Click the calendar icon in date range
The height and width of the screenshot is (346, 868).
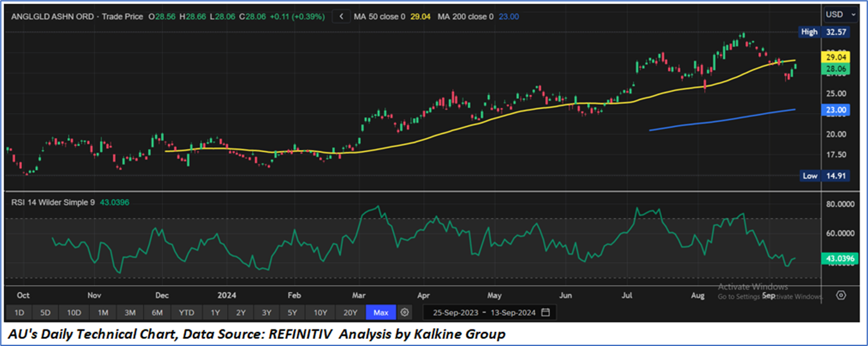point(546,313)
